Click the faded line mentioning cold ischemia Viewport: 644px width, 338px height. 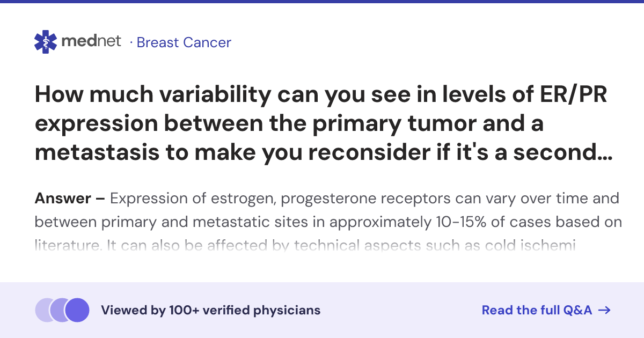point(305,246)
